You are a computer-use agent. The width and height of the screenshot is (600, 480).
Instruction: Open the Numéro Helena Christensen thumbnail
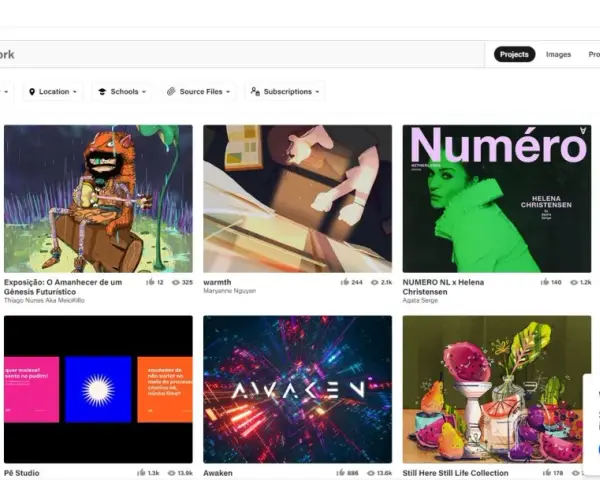(497, 199)
